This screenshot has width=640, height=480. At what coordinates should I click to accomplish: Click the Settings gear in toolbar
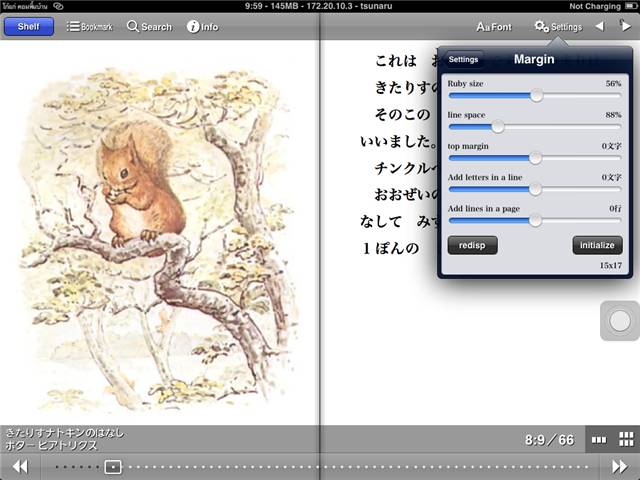click(558, 27)
